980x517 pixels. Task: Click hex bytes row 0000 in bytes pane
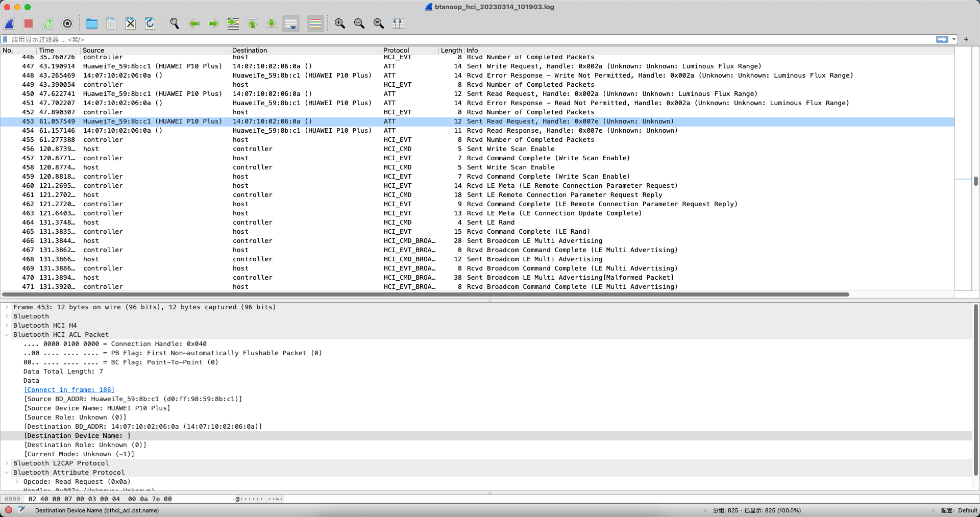click(100, 499)
